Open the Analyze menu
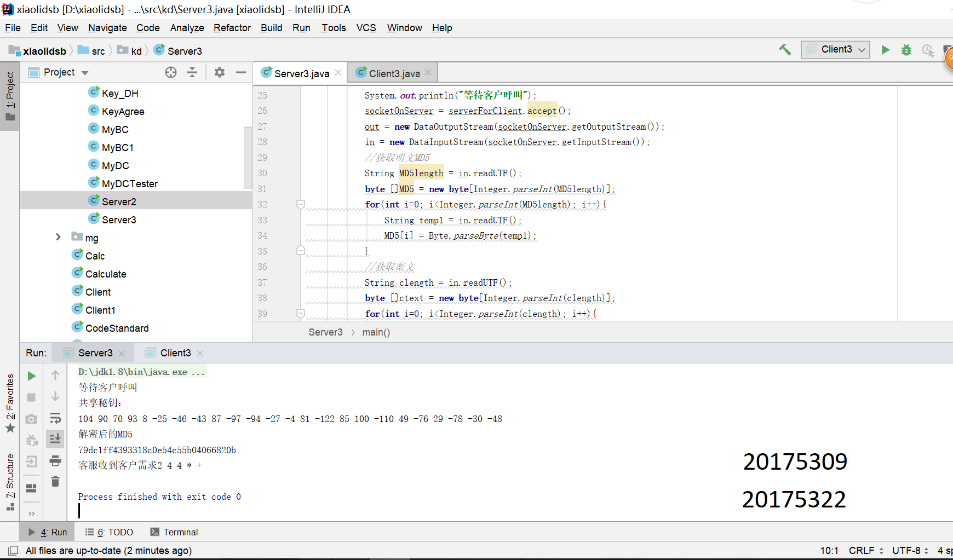Image resolution: width=953 pixels, height=560 pixels. 187,28
